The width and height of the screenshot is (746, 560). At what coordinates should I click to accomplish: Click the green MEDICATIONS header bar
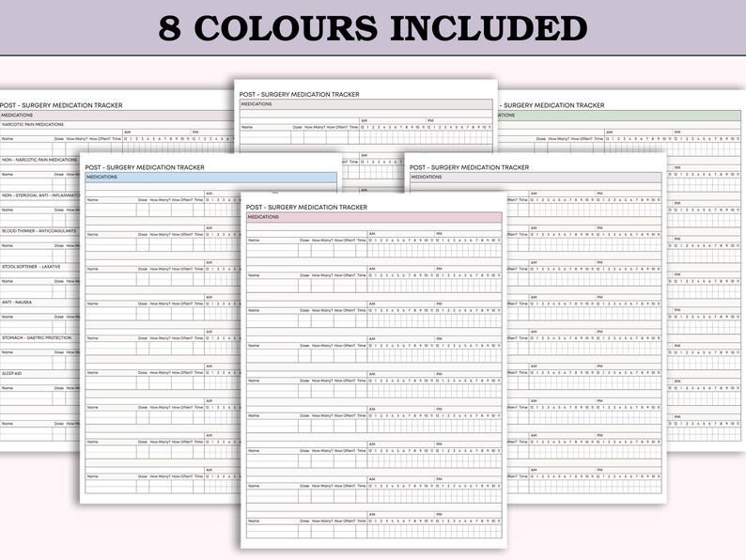(x=619, y=116)
